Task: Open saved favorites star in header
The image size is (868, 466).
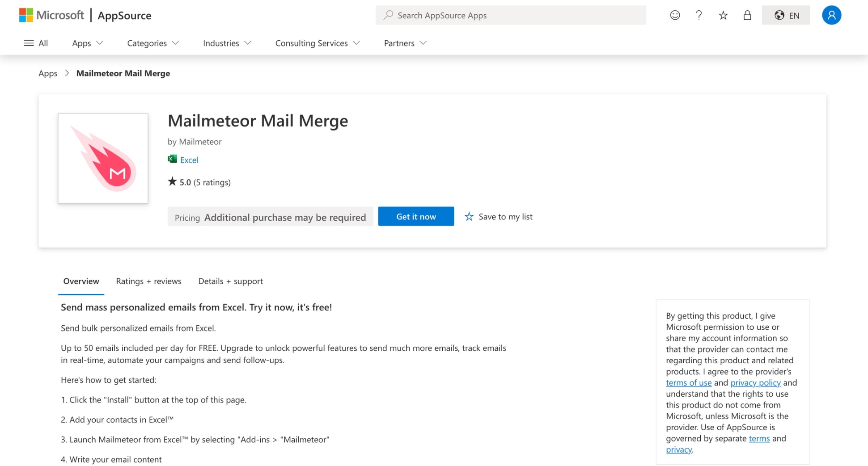Action: click(723, 16)
